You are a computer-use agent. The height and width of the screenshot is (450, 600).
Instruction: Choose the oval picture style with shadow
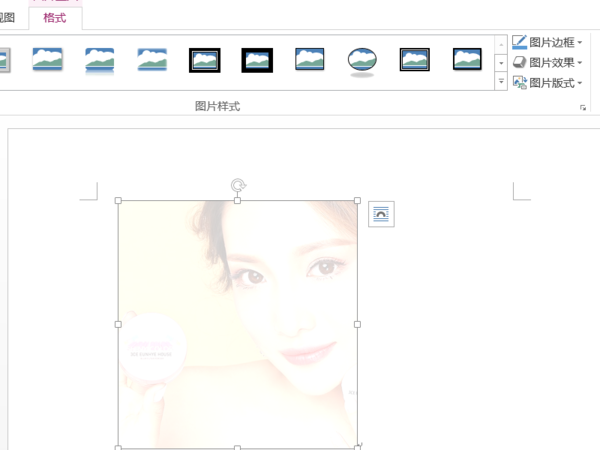pos(362,60)
